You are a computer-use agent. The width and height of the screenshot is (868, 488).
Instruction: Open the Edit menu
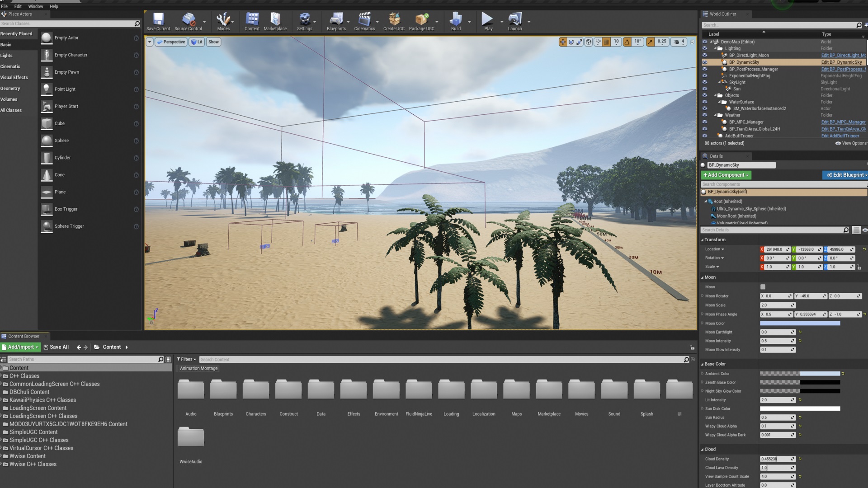(18, 6)
